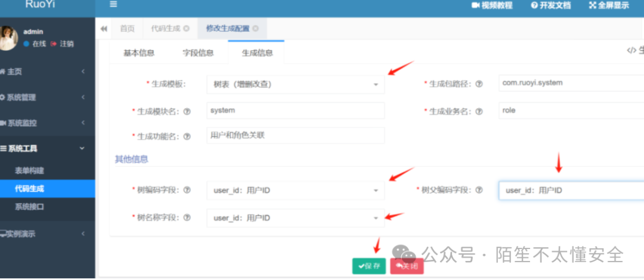This screenshot has height=280, width=644.
Task: Enter fullscreen via 全屏显示
Action: (x=609, y=5)
